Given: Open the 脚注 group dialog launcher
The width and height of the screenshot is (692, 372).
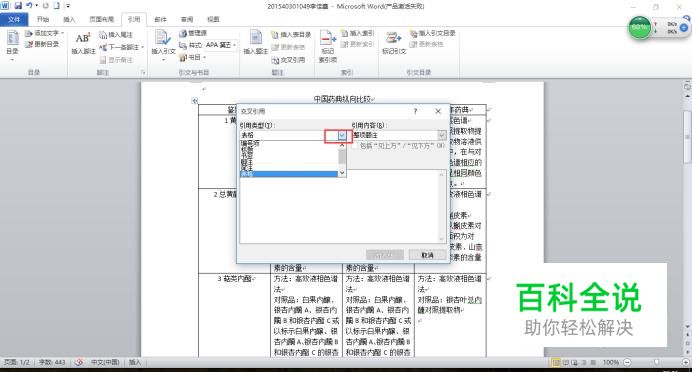Looking at the screenshot, I should tap(143, 72).
